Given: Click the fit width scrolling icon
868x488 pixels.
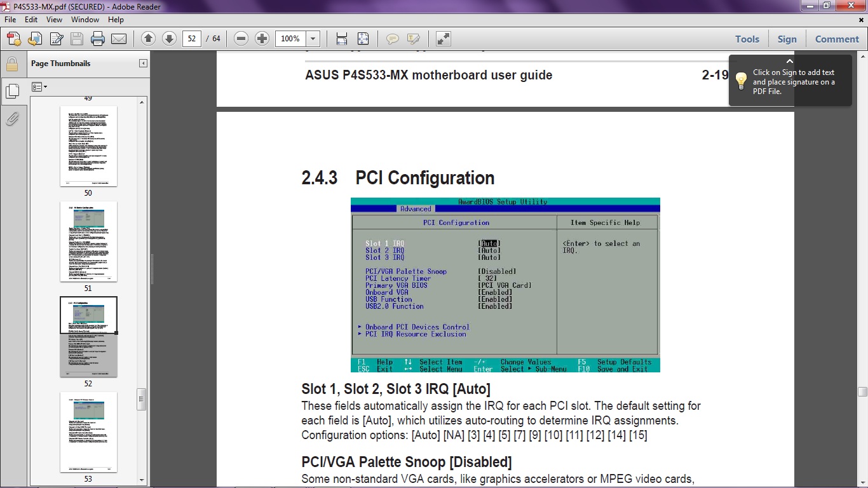Looking at the screenshot, I should click(342, 39).
